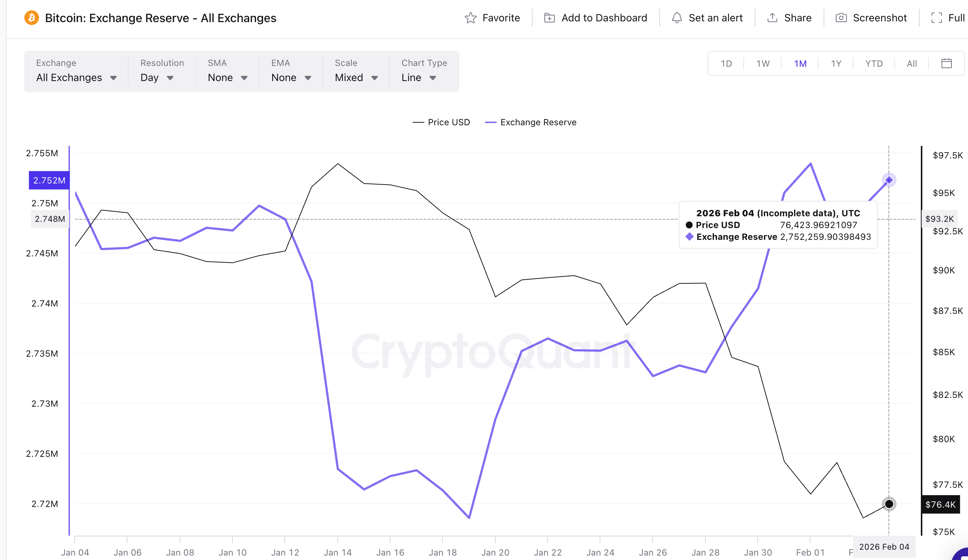
Task: Click the Share upload icon
Action: click(x=772, y=18)
